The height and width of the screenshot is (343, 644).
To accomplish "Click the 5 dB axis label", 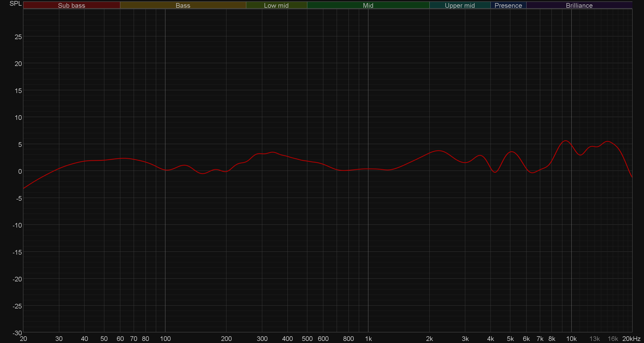I will pos(20,145).
